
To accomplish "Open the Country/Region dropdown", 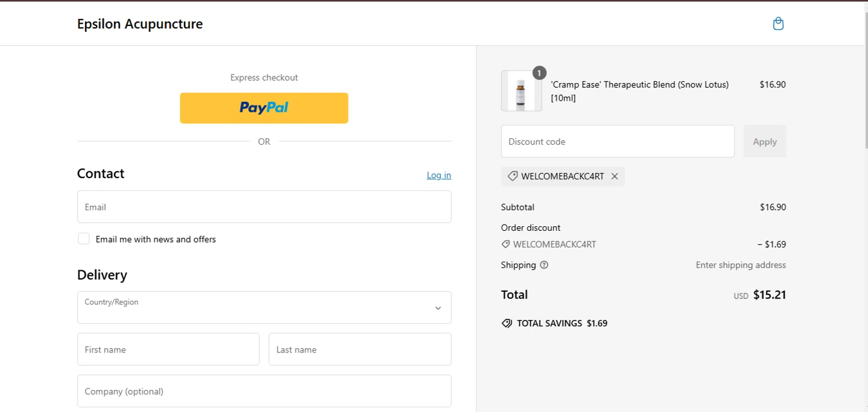I will point(264,307).
